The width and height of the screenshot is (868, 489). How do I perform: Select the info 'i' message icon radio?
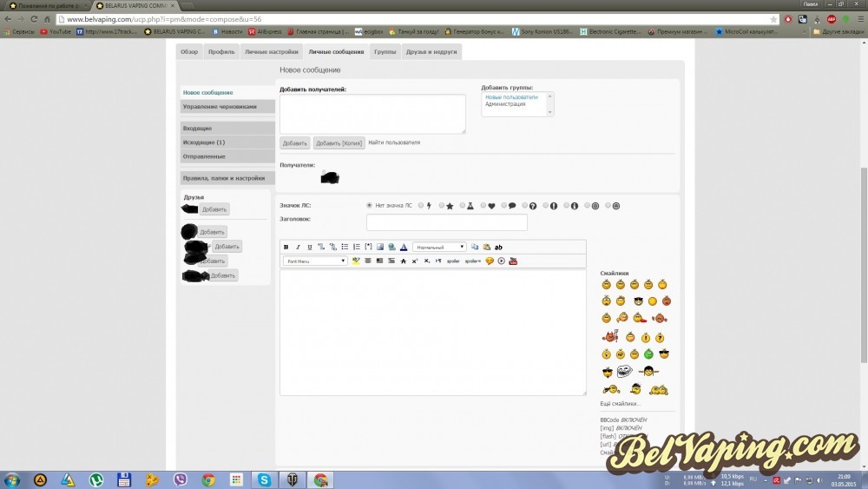coord(566,206)
